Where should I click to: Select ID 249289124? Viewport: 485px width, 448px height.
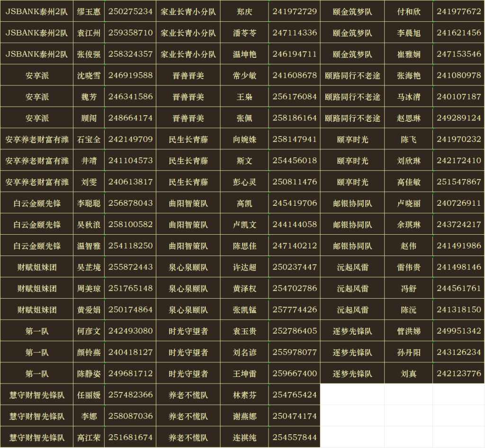[458, 118]
